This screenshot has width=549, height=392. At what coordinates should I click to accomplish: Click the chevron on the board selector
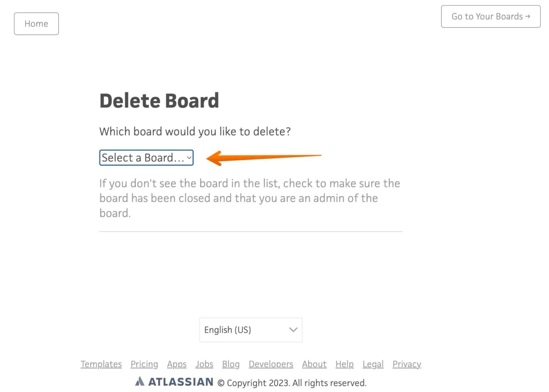189,158
